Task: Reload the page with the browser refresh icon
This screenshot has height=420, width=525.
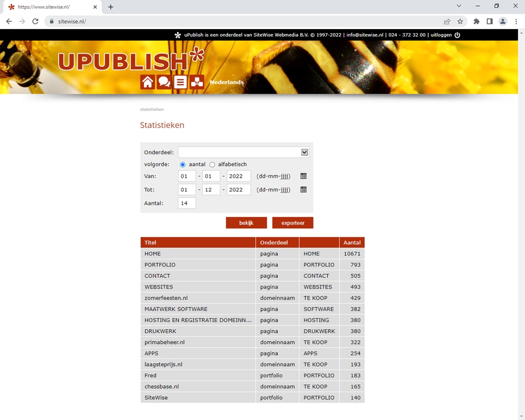Action: 36,21
